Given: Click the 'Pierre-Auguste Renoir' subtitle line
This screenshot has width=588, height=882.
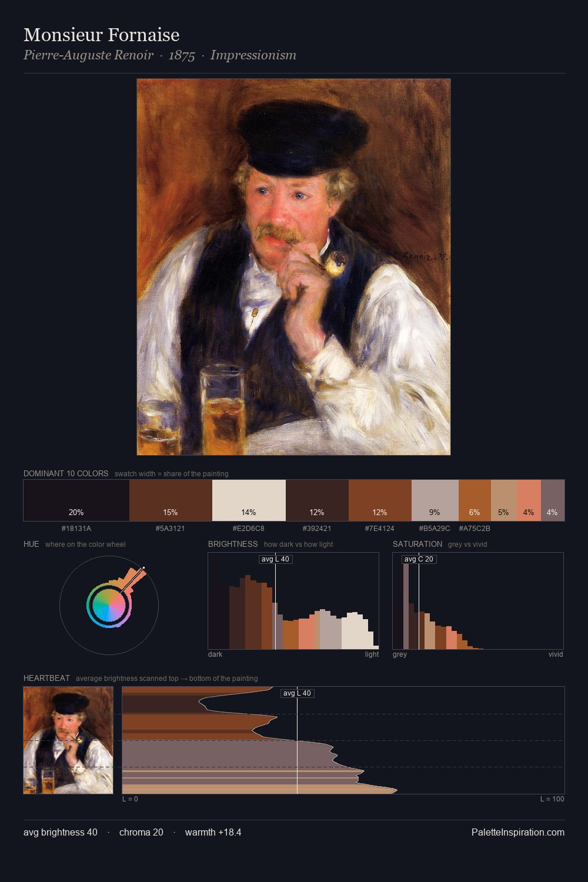Looking at the screenshot, I should pos(160,55).
